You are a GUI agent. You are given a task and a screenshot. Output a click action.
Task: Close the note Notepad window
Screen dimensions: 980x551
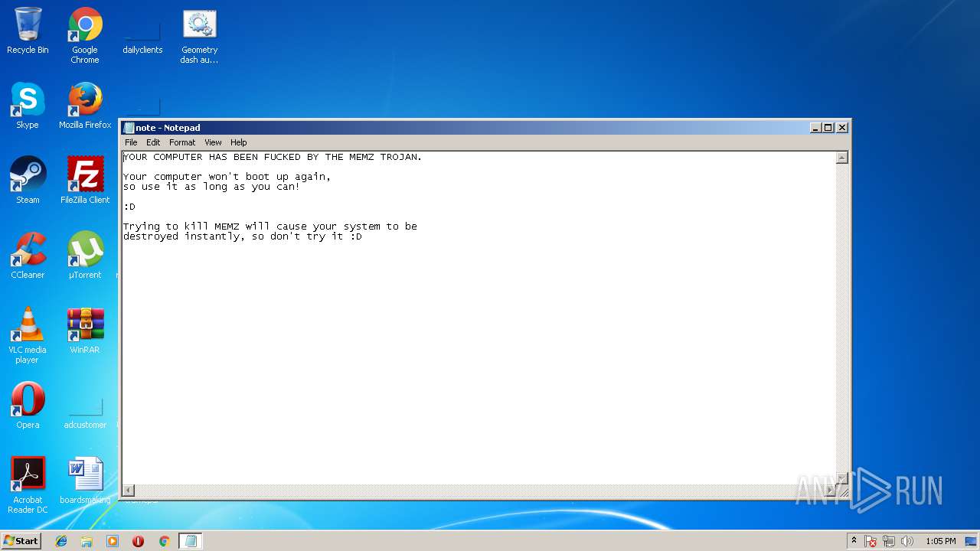[x=842, y=128]
